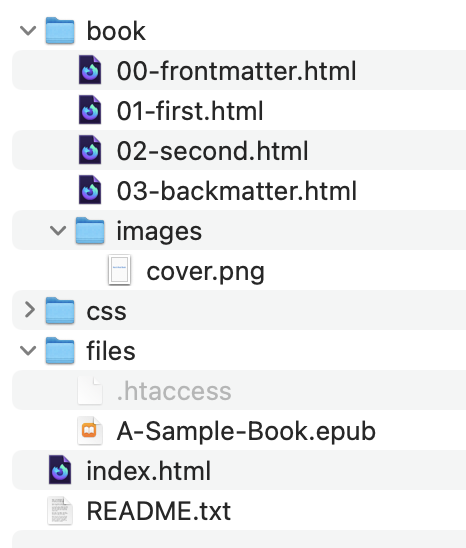The height and width of the screenshot is (548, 466).
Task: Select the images folder icon
Action: coord(90,230)
